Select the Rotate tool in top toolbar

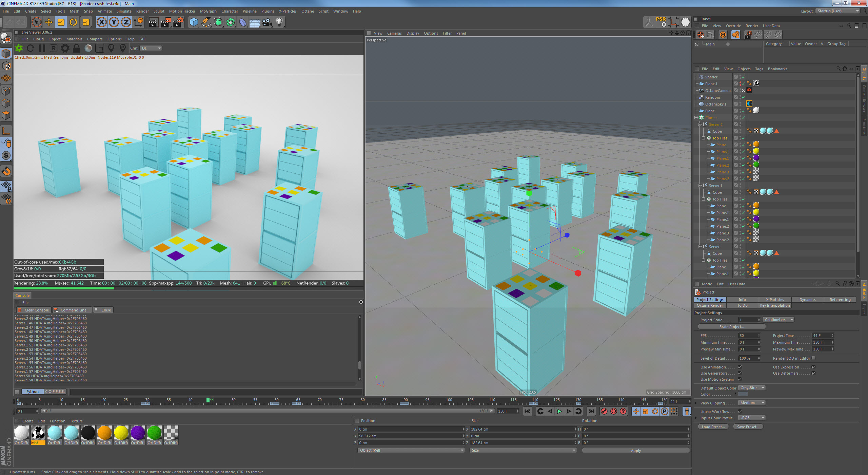click(73, 22)
